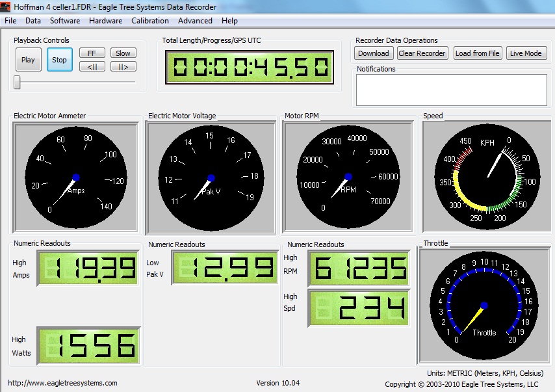This screenshot has width=555, height=392.
Task: Open the Software menu
Action: coord(65,21)
